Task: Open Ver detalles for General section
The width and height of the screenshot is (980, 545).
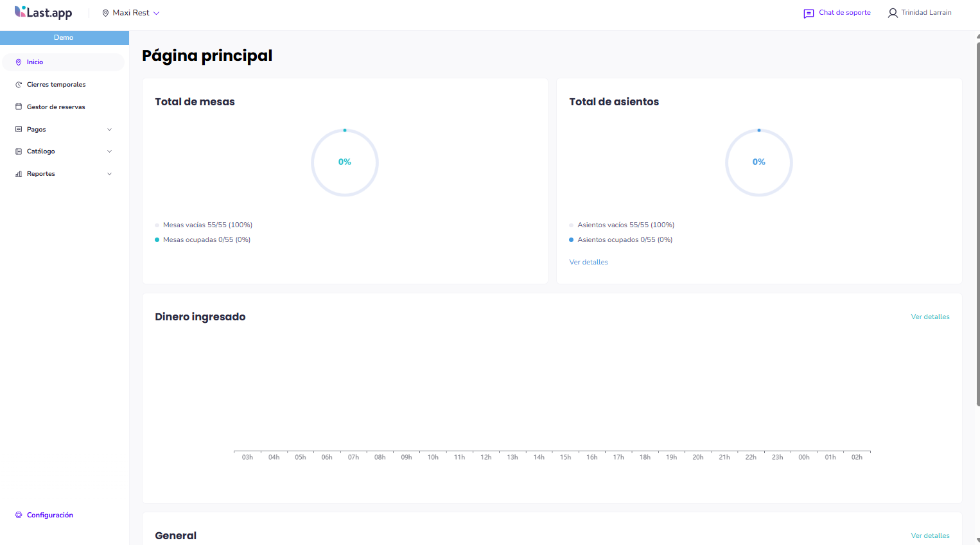Action: point(930,535)
